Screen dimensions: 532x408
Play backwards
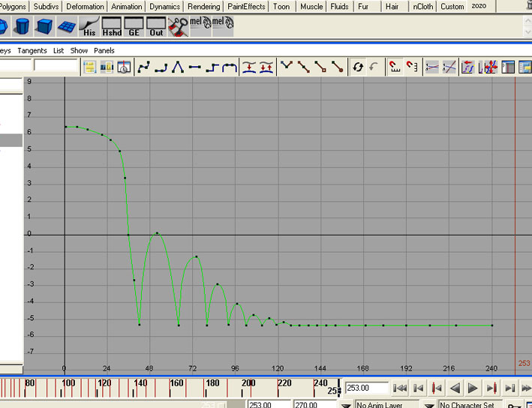coord(455,388)
